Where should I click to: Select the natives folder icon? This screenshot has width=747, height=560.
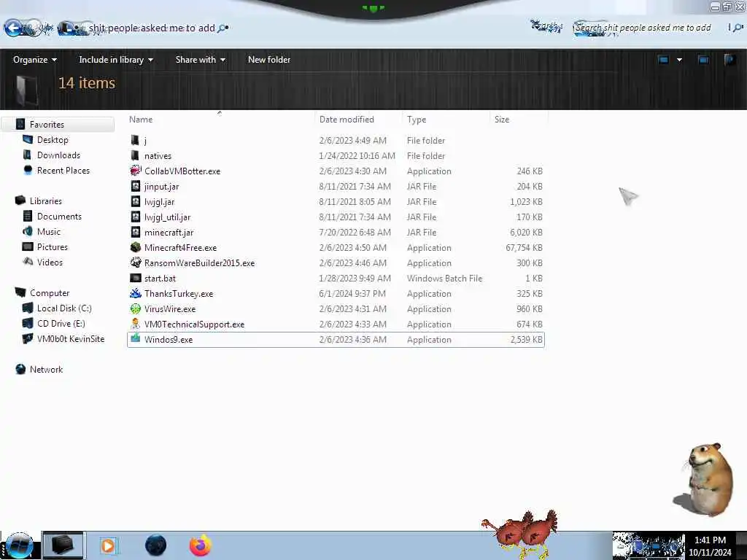click(x=135, y=155)
